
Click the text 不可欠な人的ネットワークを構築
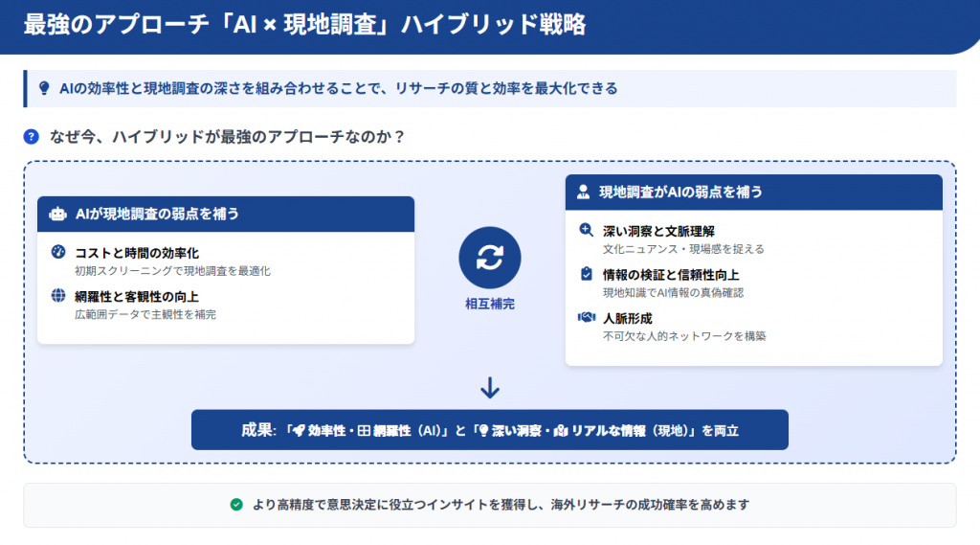click(684, 336)
